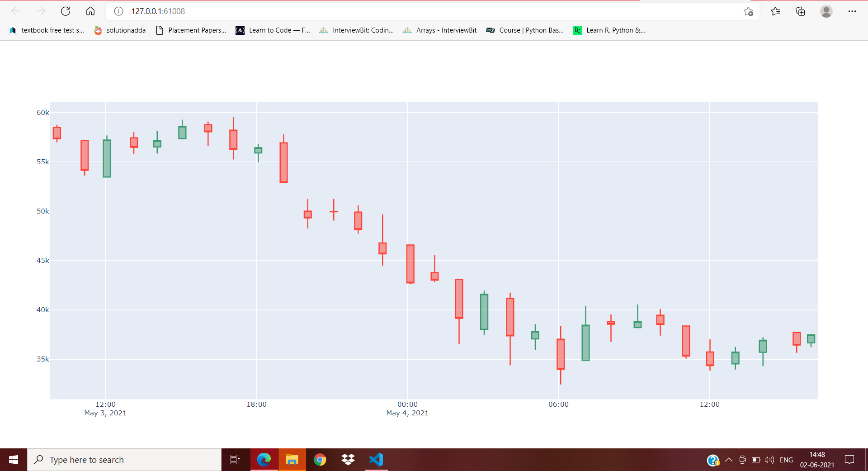
Task: Click the speaker icon in system tray
Action: (x=769, y=460)
